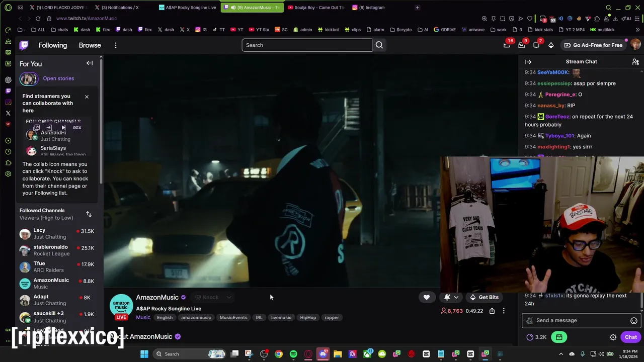Open the Windows Start menu
This screenshot has height=362, width=644.
click(144, 354)
